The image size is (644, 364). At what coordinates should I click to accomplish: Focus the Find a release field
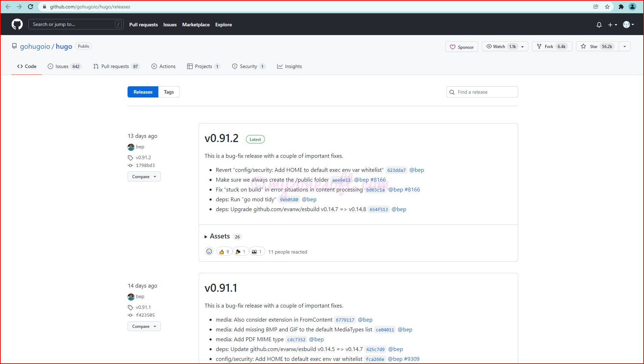482,92
